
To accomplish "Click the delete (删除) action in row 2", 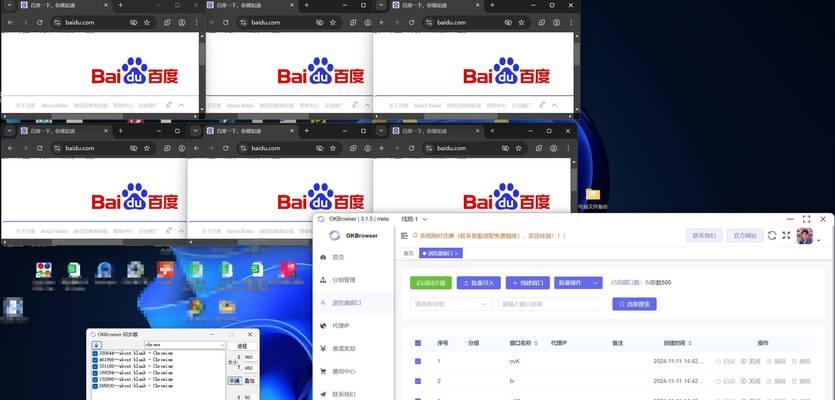I will coord(801,381).
